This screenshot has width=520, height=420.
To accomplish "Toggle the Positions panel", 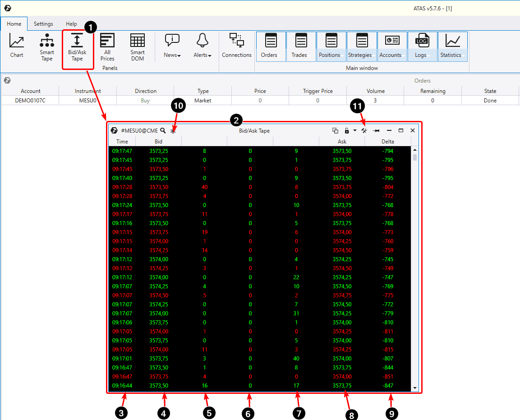I will [331, 46].
